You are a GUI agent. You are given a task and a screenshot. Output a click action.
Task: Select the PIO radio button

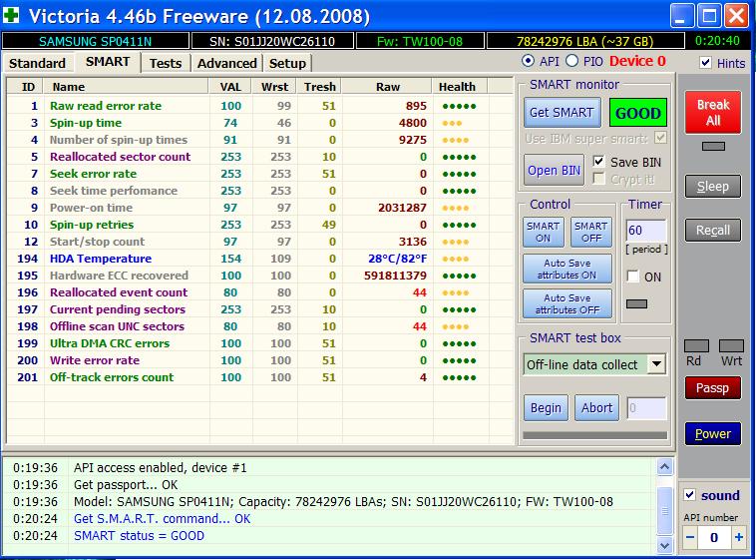point(573,62)
